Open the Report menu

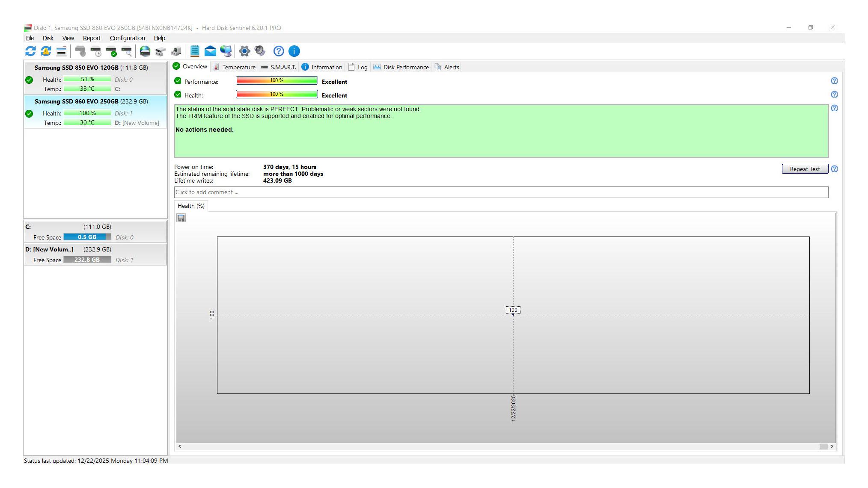coord(92,38)
